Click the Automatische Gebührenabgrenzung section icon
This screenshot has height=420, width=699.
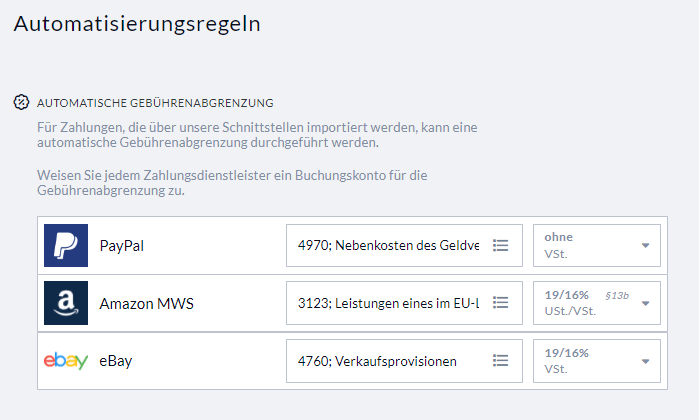21,102
